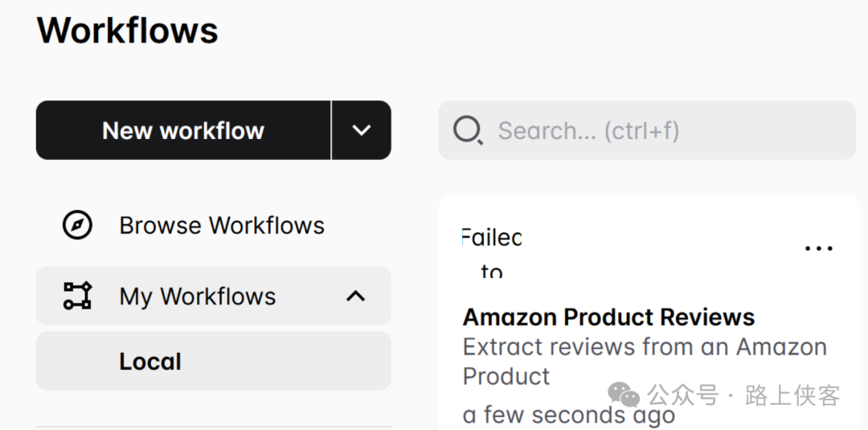Click the My Workflows node diagram icon
The height and width of the screenshot is (430, 868).
(x=78, y=296)
